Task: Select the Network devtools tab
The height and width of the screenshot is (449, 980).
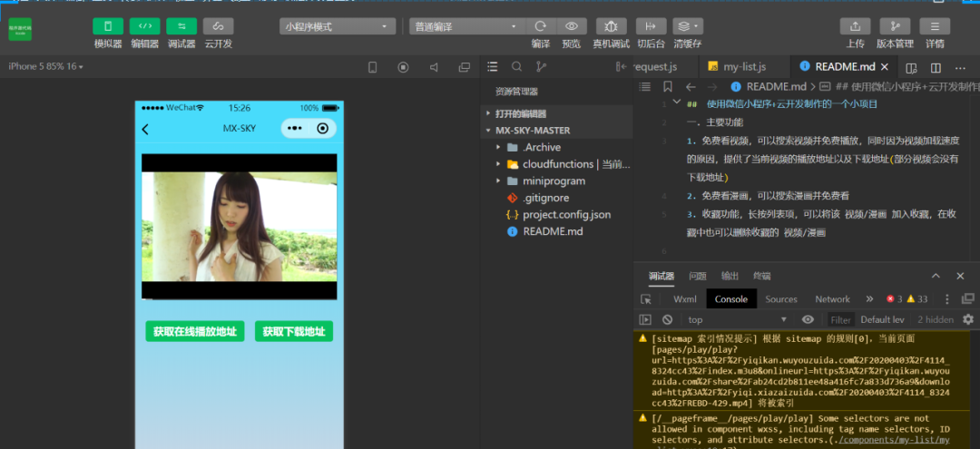Action: (x=832, y=299)
